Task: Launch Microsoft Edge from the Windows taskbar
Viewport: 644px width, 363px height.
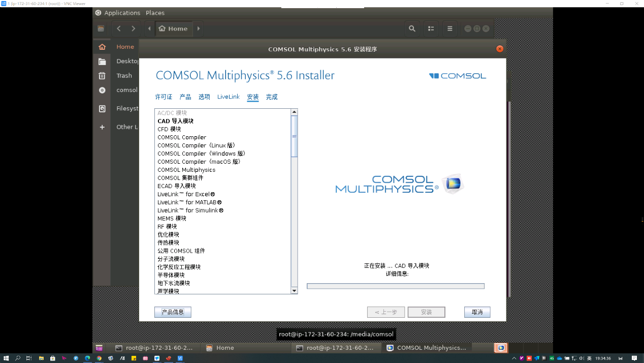Action: (x=87, y=358)
